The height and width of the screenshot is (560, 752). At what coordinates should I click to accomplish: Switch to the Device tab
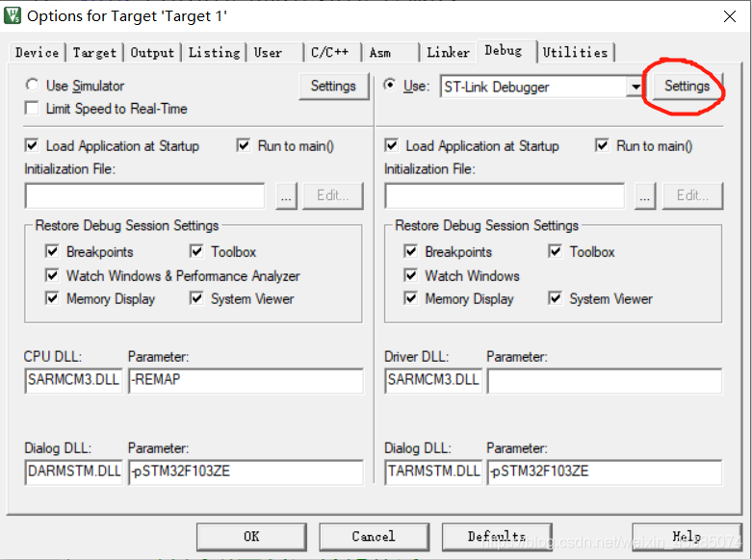pos(37,52)
